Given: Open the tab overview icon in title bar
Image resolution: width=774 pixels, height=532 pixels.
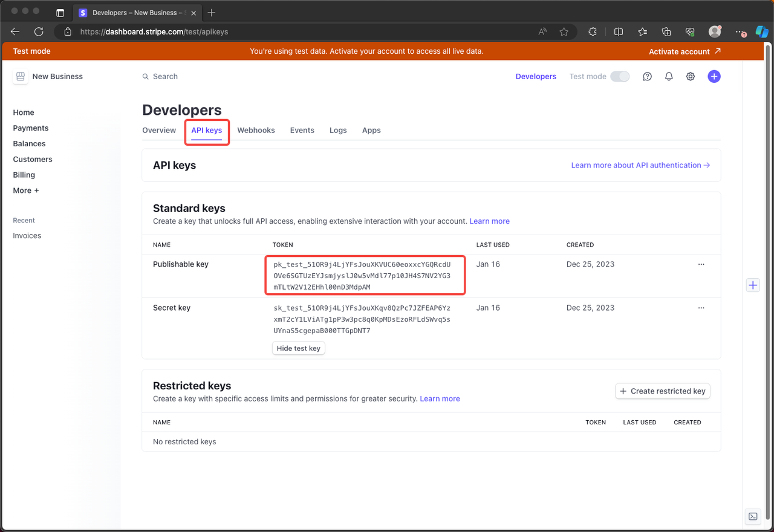Looking at the screenshot, I should click(60, 13).
